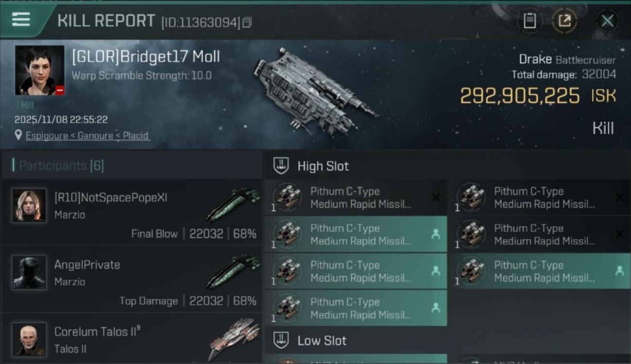
Task: Click the person icon on the last High Slot module
Action: (436, 308)
